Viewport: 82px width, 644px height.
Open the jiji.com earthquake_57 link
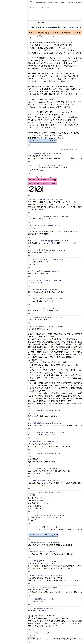tap(43, 535)
